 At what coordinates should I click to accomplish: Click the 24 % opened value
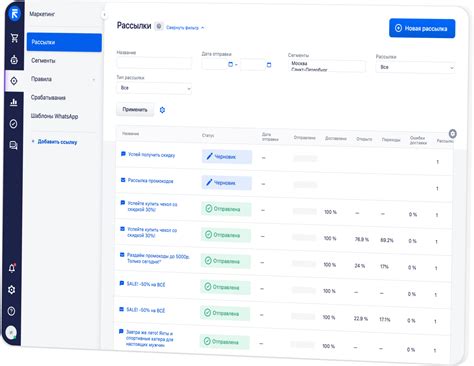coord(359,266)
